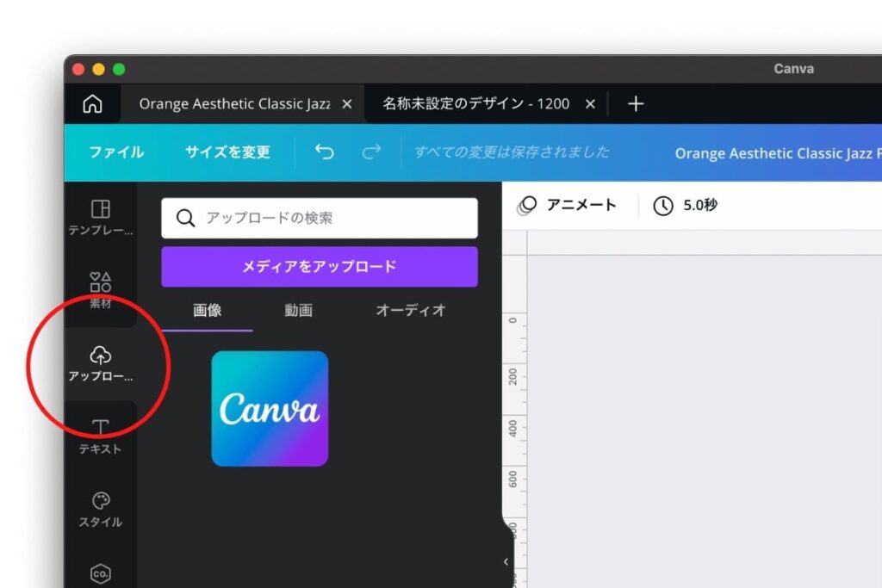Maximize the window with green button
This screenshot has height=588, width=882.
click(x=119, y=69)
